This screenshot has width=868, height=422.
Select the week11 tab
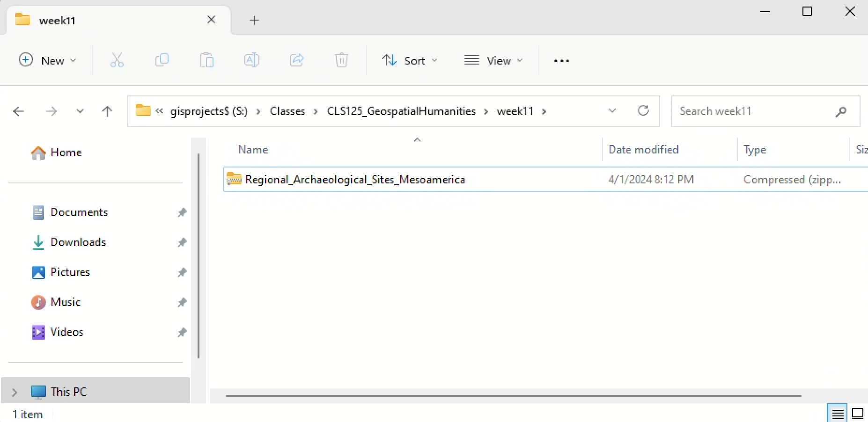tap(57, 20)
